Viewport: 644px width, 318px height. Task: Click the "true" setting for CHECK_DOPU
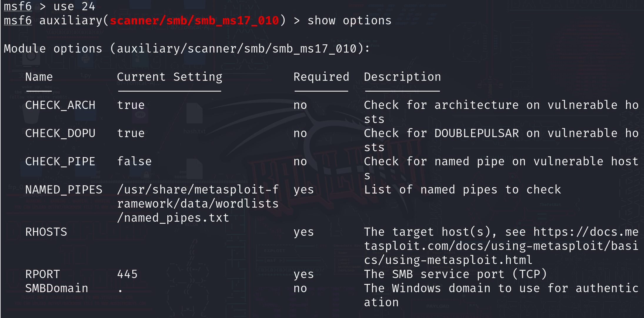pos(131,133)
